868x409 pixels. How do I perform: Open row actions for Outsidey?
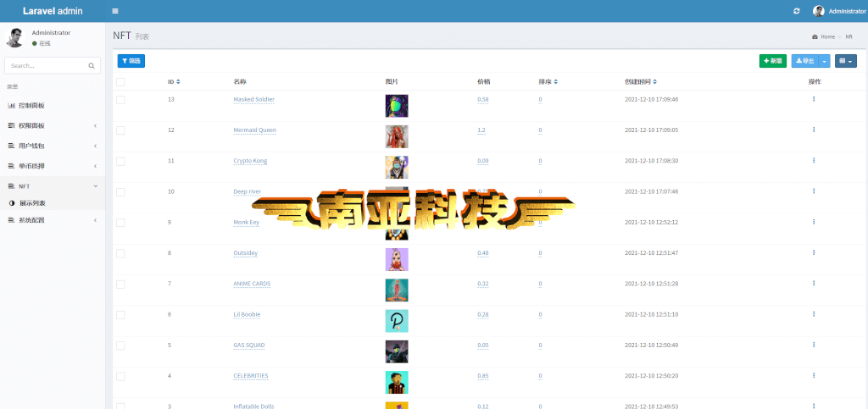814,252
